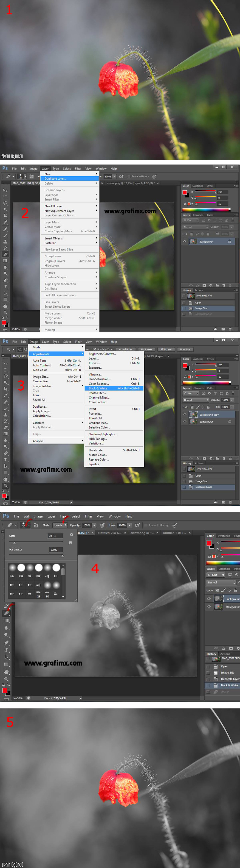Toggle the brush panel icon beside Mode label

[36, 525]
